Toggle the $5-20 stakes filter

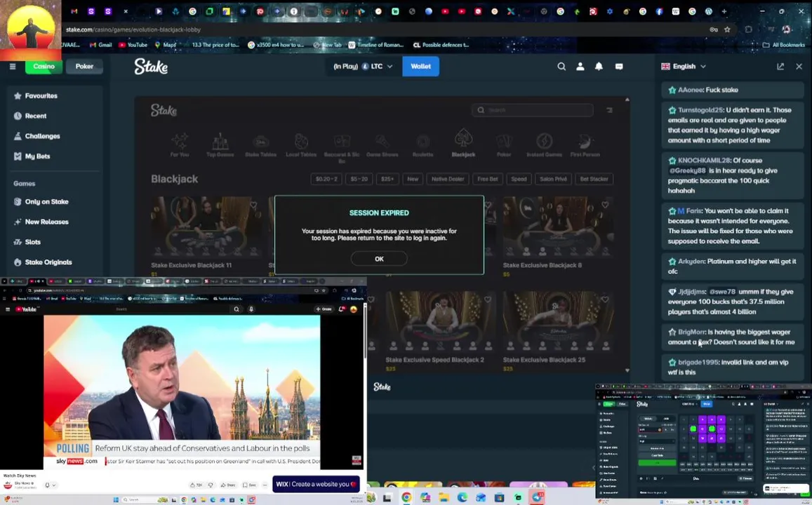click(x=359, y=179)
